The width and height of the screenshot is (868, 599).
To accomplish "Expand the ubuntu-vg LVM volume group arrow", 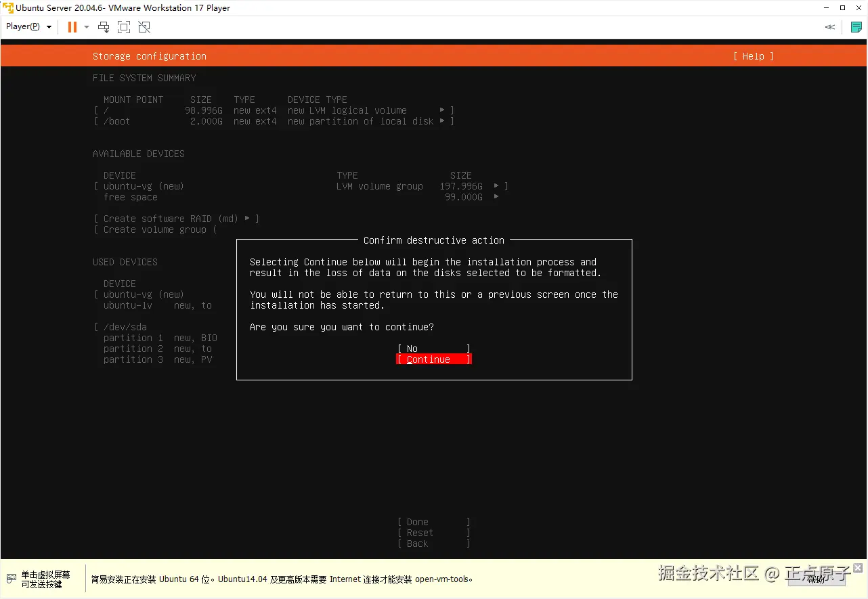I will click(496, 186).
